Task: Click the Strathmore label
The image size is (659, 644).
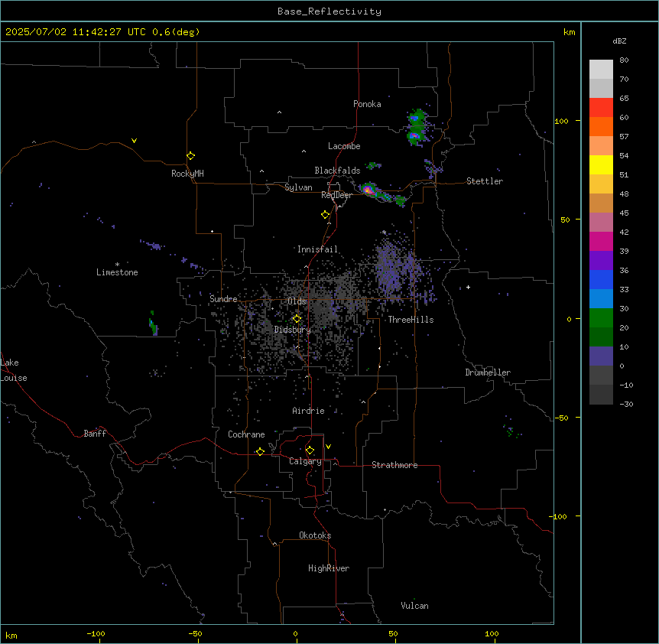Action: point(394,465)
